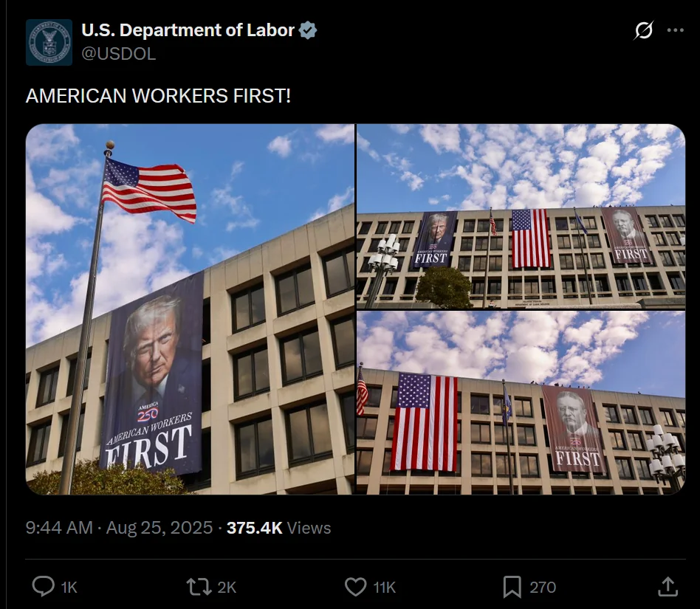This screenshot has height=609, width=700.
Task: Click the 270 bookmarks count
Action: pos(543,587)
